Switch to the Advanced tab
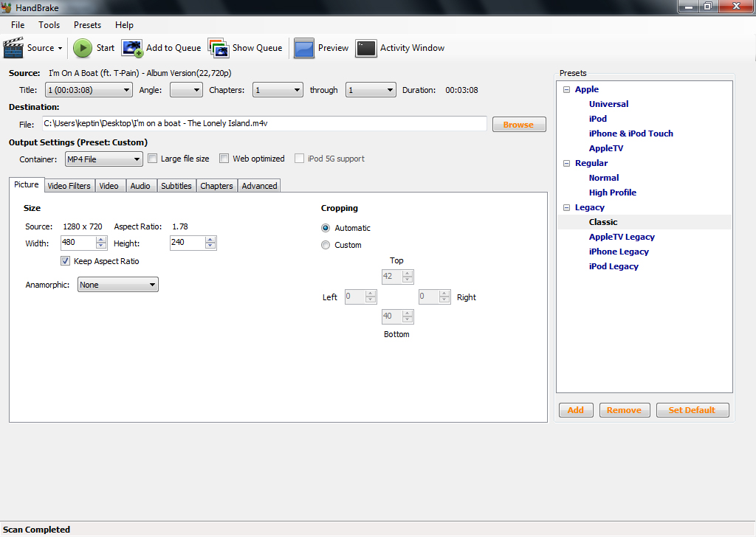756x537 pixels. point(259,186)
